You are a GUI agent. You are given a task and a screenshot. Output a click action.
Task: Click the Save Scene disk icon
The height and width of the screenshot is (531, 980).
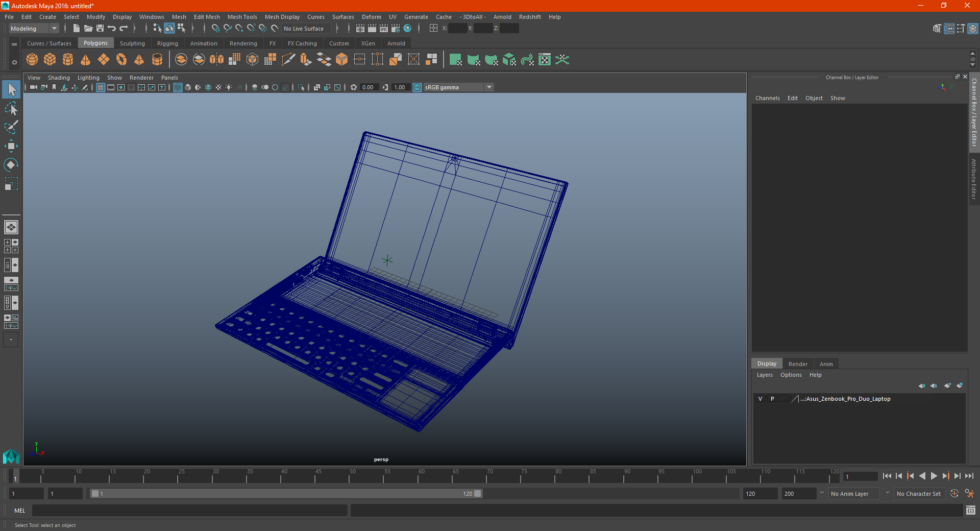(x=100, y=29)
